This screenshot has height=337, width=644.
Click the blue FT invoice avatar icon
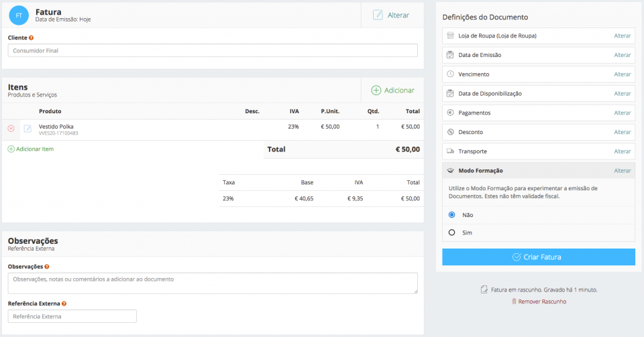[19, 15]
